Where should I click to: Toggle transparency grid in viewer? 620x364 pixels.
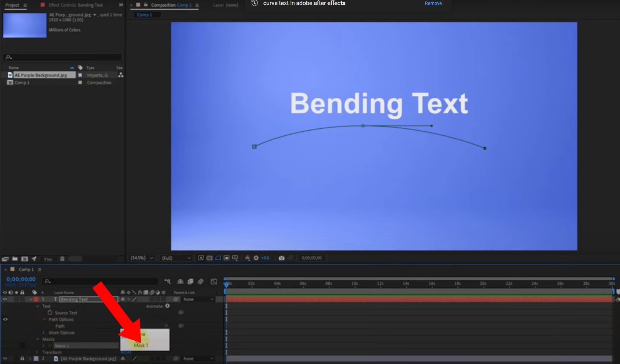[210, 258]
